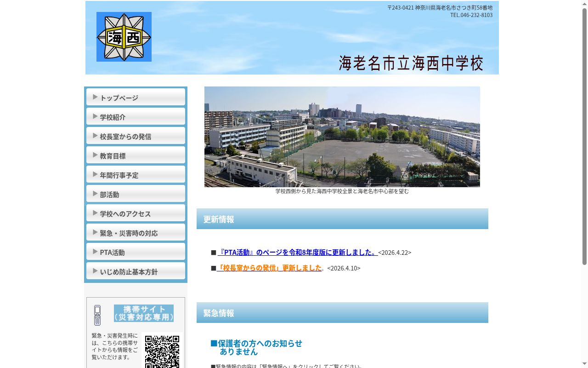The width and height of the screenshot is (588, 368).
Task: Open 教育目標 menu item
Action: coord(136,155)
